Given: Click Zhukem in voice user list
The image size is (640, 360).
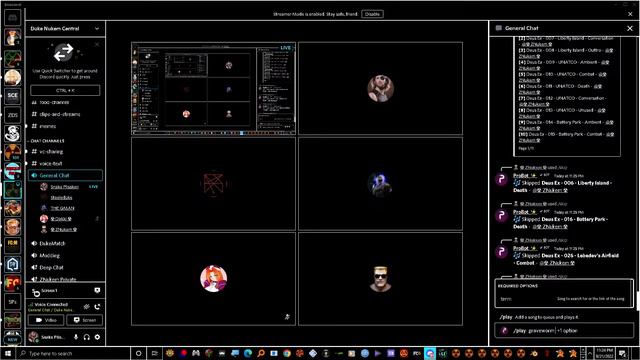Looking at the screenshot, I should click(64, 229).
